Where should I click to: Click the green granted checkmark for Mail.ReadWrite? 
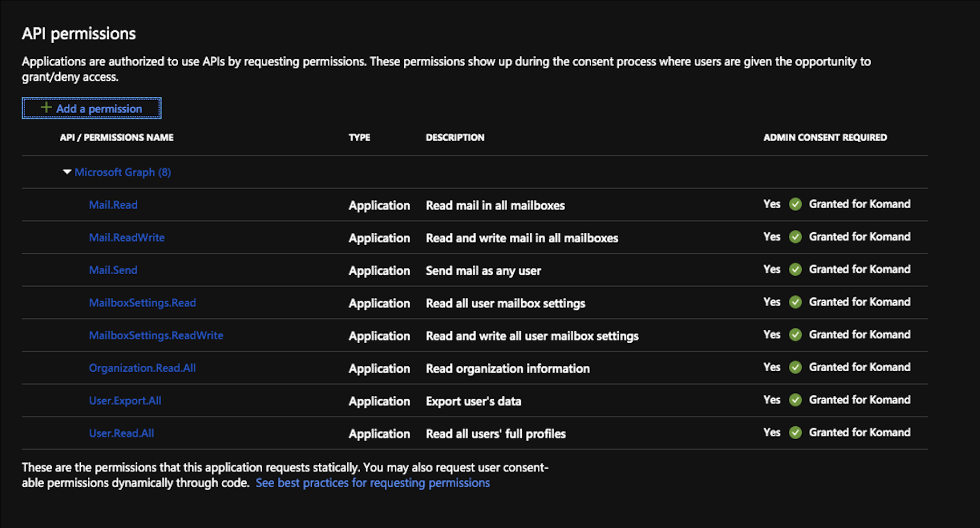tap(795, 237)
